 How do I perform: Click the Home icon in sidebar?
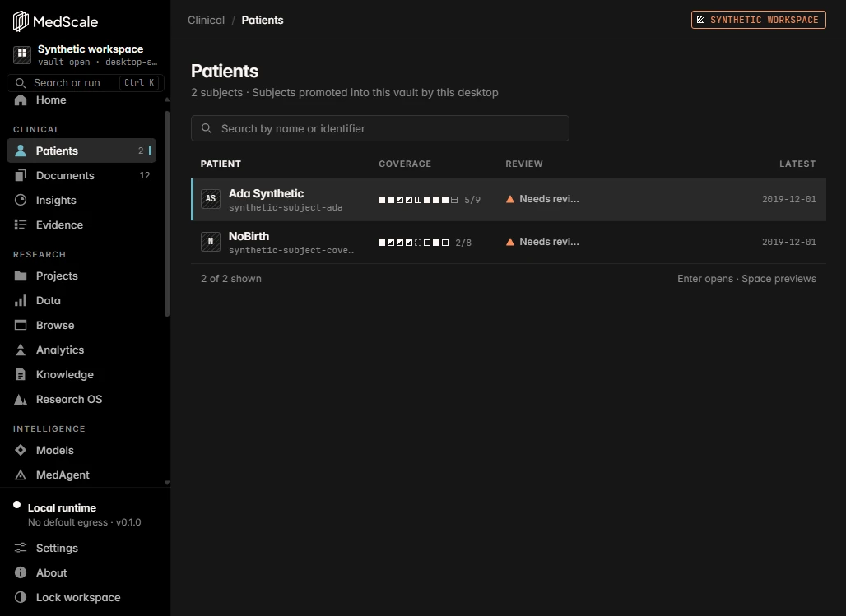tap(21, 100)
